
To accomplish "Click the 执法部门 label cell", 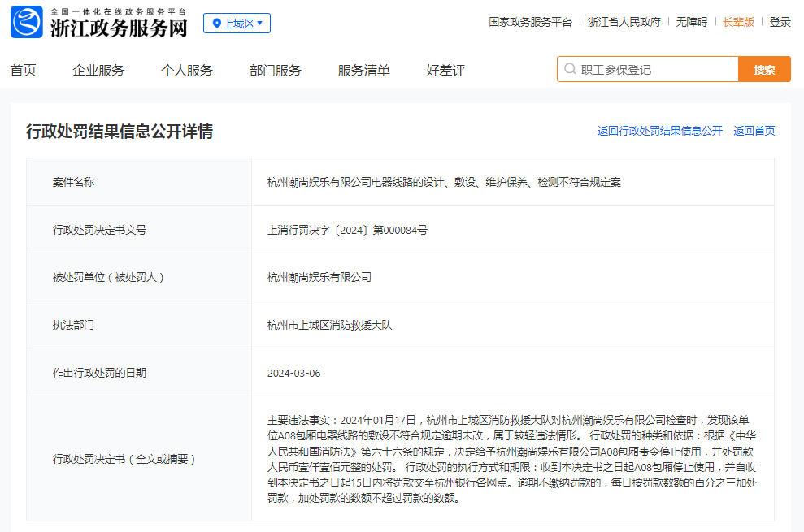I will point(139,325).
